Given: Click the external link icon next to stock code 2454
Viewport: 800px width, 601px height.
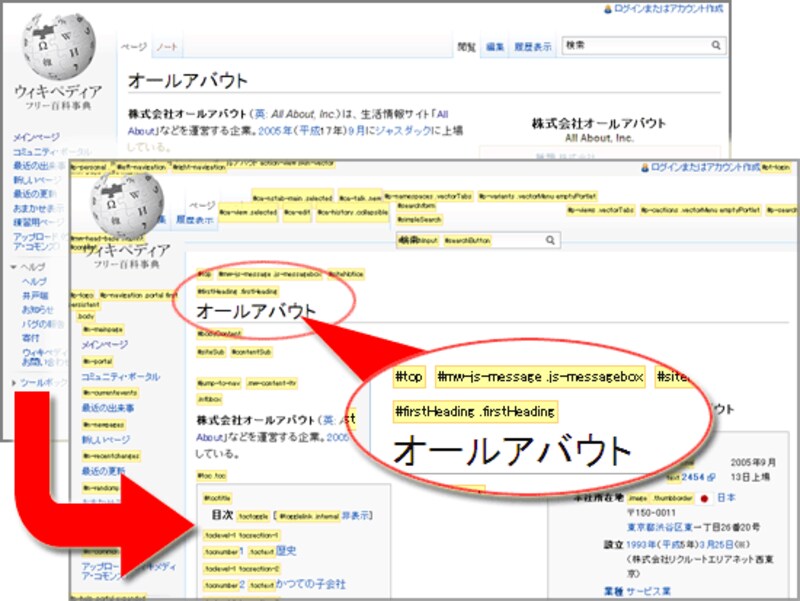Looking at the screenshot, I should [x=711, y=477].
